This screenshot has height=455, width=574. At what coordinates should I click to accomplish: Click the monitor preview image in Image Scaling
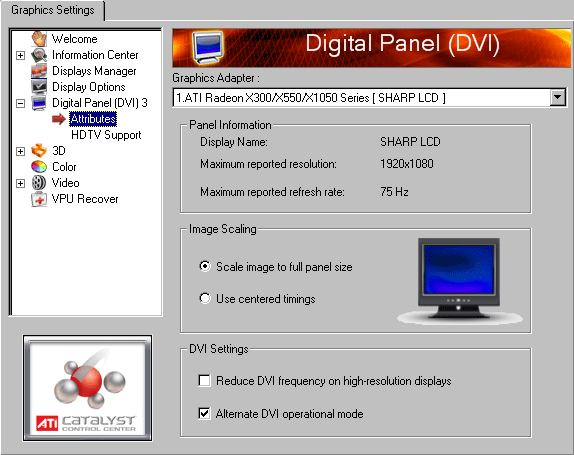(x=459, y=281)
